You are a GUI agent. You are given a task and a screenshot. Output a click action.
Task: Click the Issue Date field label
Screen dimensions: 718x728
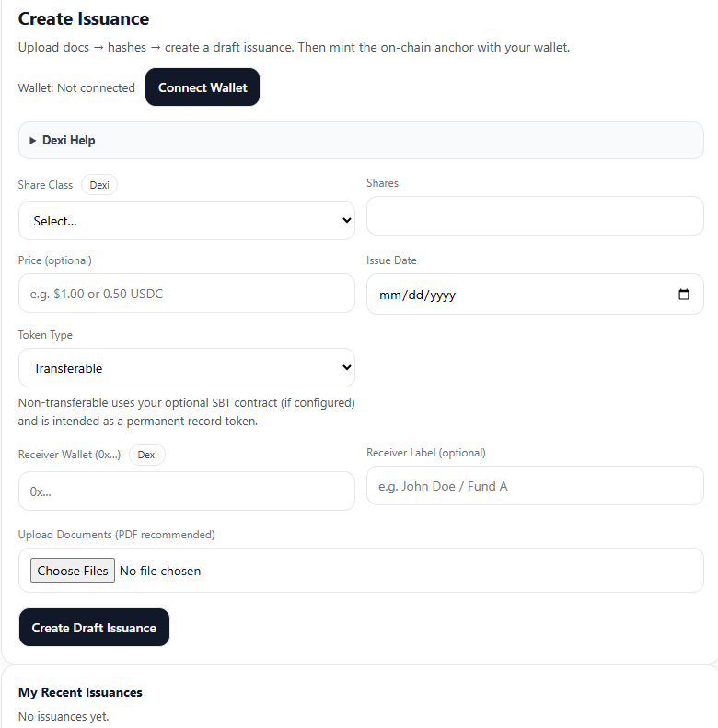(x=391, y=260)
